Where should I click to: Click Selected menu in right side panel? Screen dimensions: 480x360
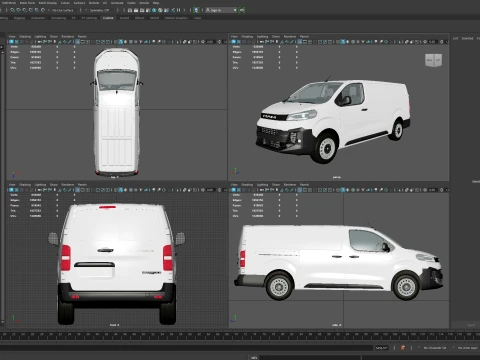tap(467, 38)
